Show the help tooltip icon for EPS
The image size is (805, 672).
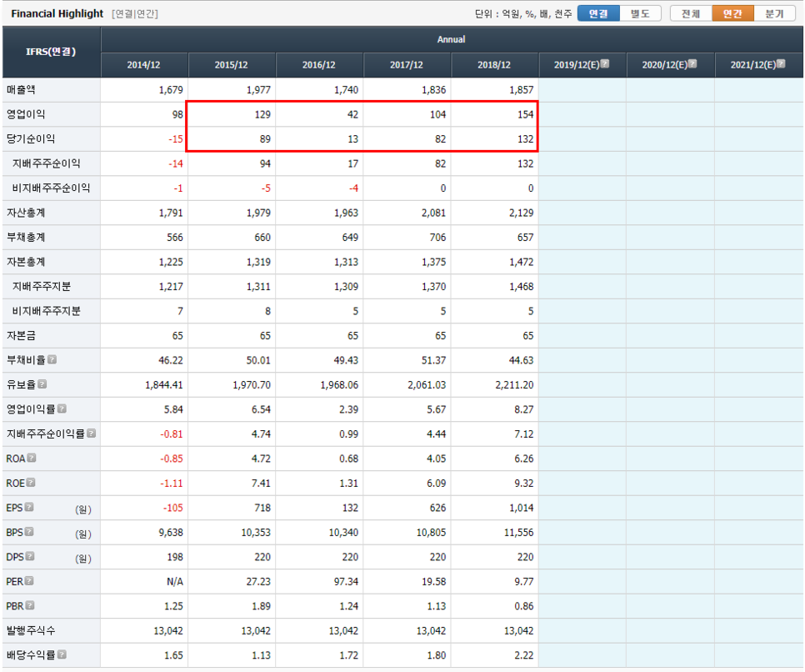[x=29, y=507]
